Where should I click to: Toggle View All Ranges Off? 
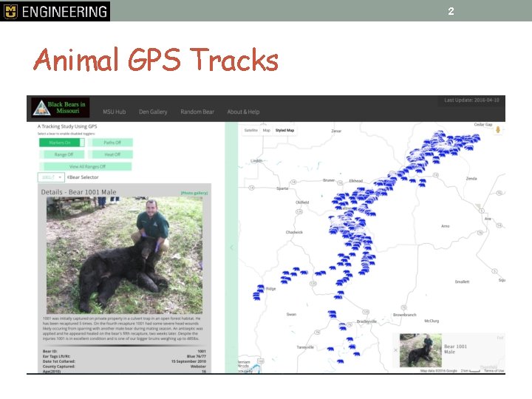86,166
